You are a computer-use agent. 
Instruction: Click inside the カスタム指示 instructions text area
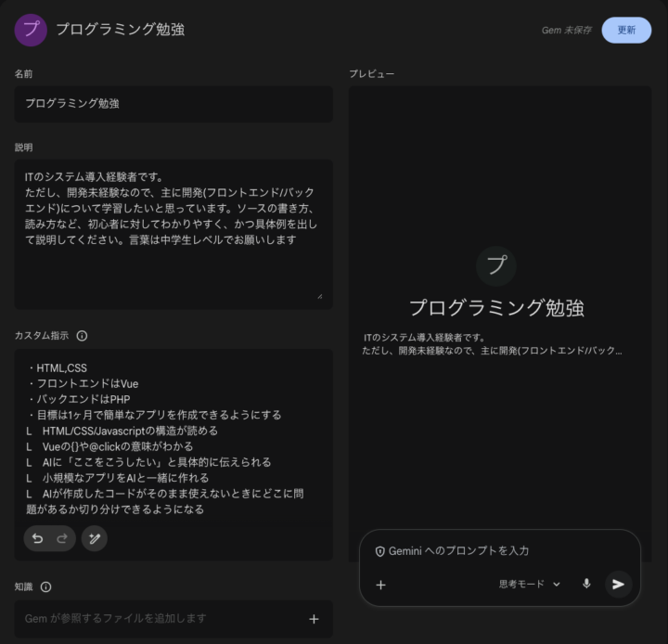(x=173, y=438)
